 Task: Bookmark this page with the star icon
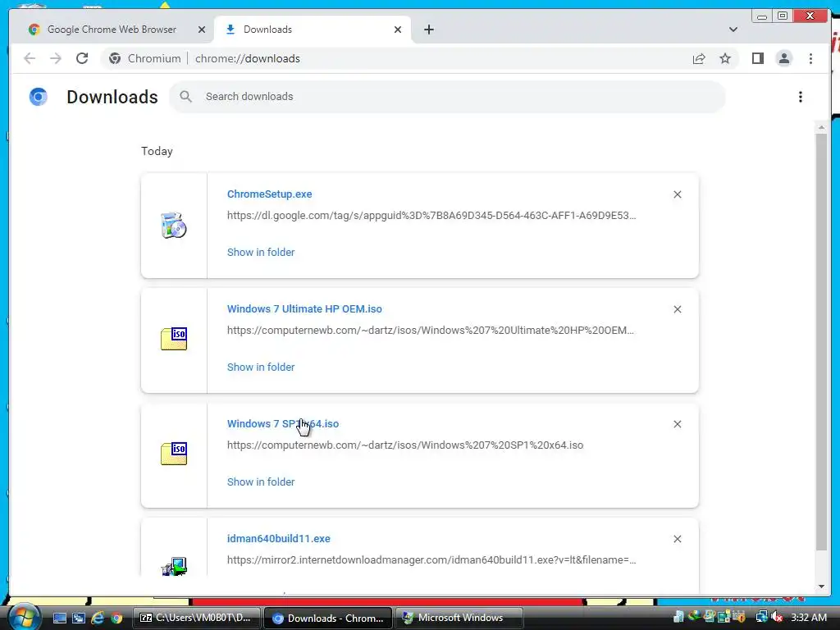(x=725, y=58)
